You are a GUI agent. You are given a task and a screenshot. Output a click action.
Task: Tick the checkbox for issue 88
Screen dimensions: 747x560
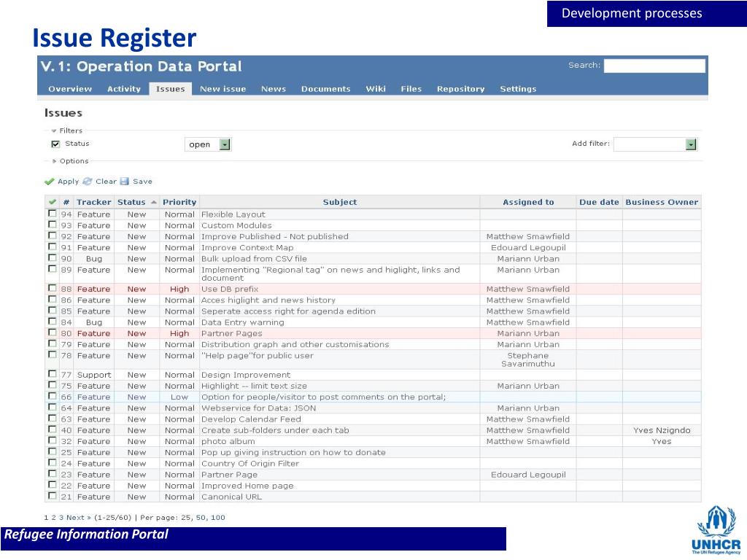tap(52, 289)
